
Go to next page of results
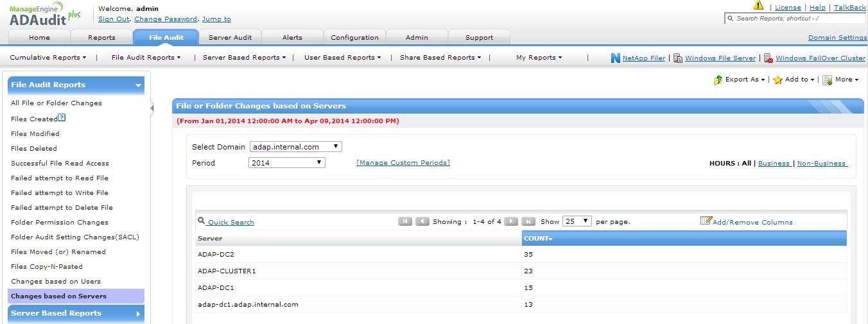pos(511,221)
